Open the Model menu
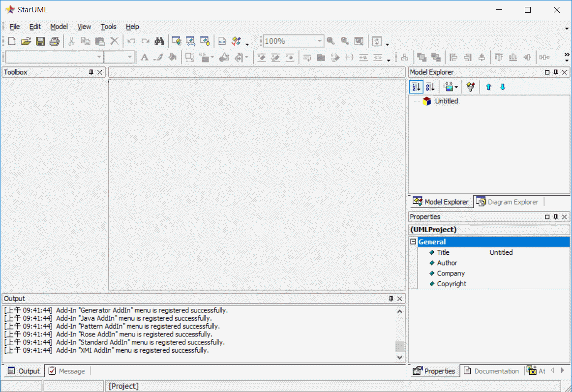This screenshot has height=392, width=572. (x=59, y=27)
